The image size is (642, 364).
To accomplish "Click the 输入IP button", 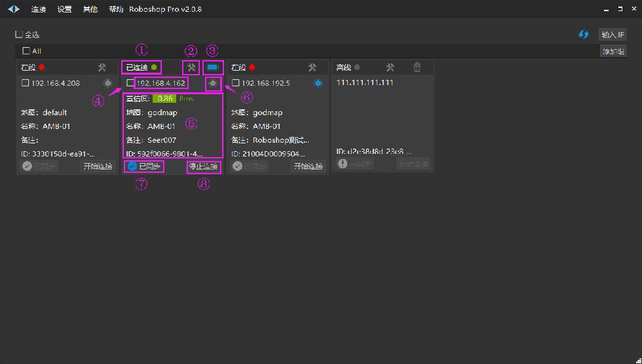I will (613, 35).
